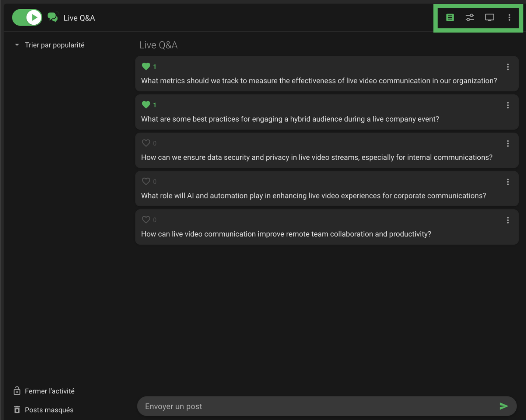Screen dimensions: 526x420
Task: Unlike the question about metrics to track
Action: 146,66
